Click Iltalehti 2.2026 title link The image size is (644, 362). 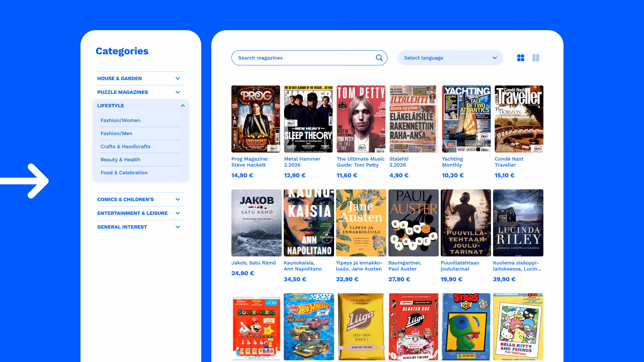tap(399, 162)
